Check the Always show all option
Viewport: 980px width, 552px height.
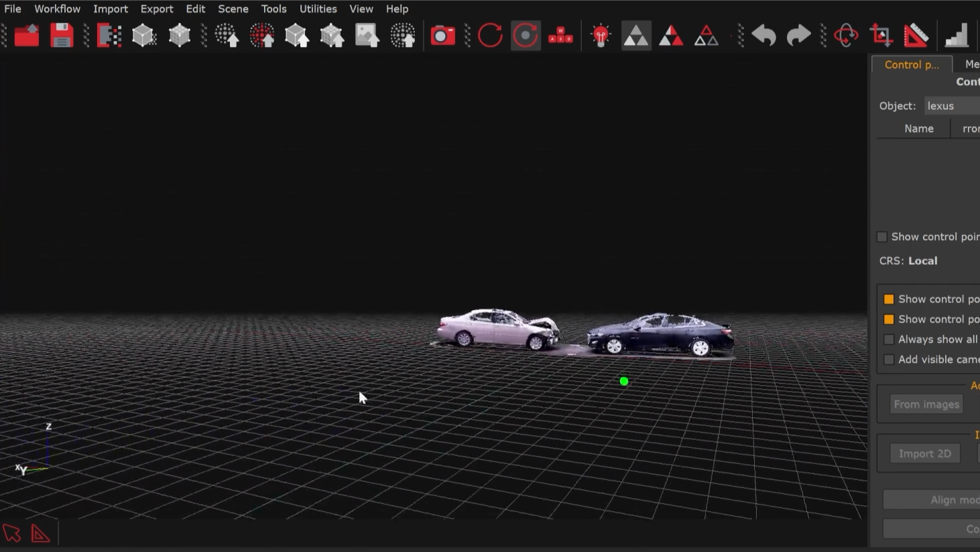889,339
